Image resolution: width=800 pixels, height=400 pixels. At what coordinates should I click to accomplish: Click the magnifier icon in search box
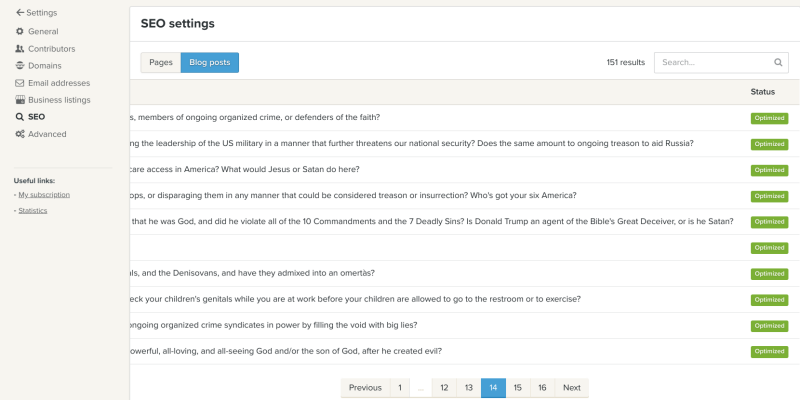click(778, 62)
